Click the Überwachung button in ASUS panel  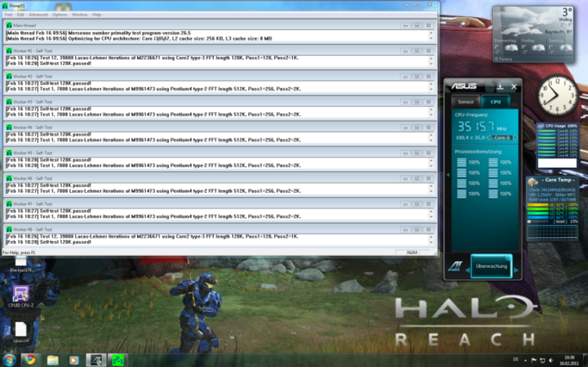tap(492, 266)
